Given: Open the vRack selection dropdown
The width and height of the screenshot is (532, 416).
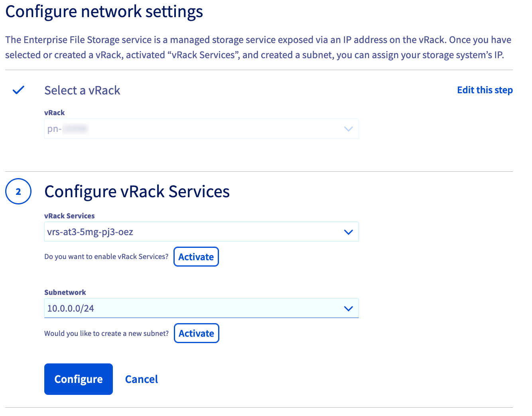Looking at the screenshot, I should pos(201,128).
